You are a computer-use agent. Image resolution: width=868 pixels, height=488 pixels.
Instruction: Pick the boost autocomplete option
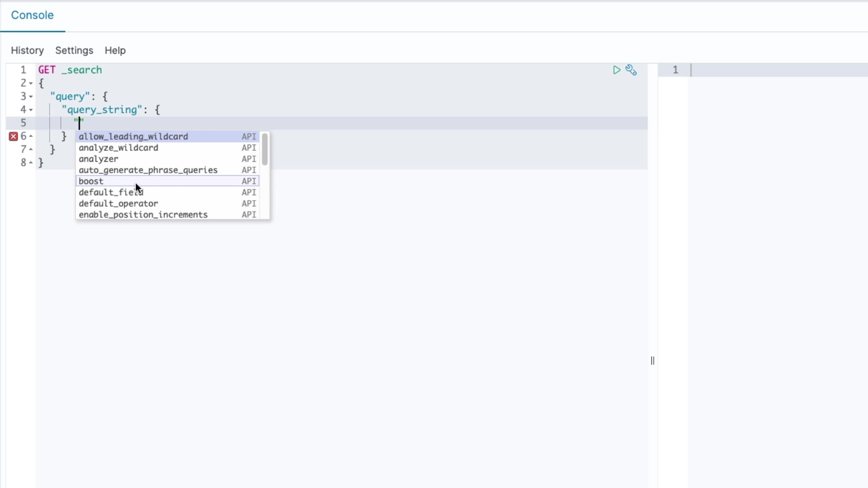(91, 181)
